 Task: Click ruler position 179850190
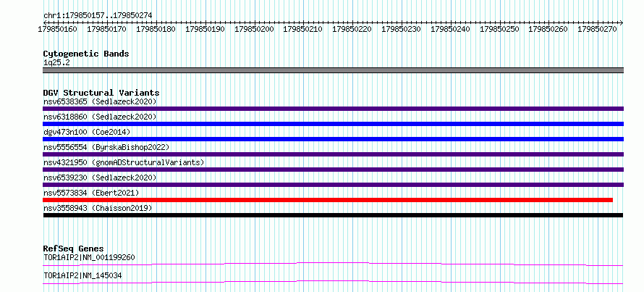(x=205, y=29)
